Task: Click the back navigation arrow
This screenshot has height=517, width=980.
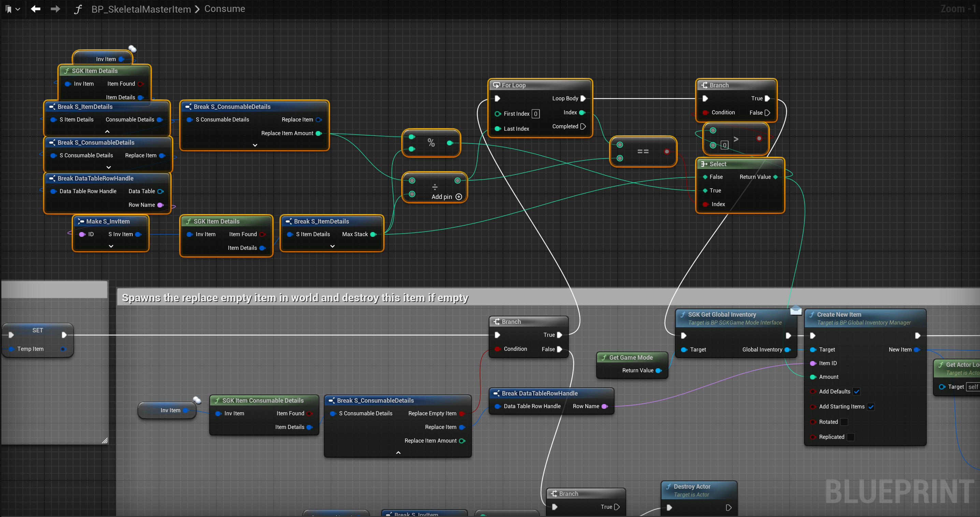Action: pyautogui.click(x=36, y=9)
